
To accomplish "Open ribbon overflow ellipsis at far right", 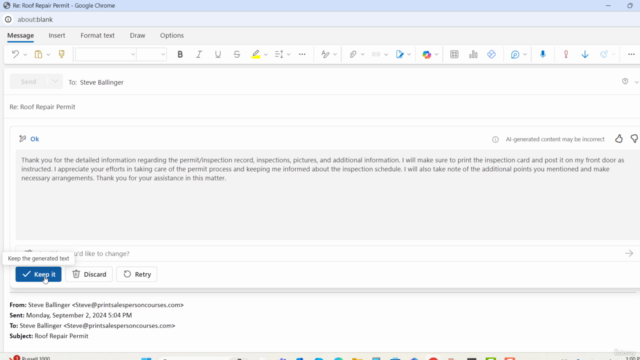I will point(631,54).
